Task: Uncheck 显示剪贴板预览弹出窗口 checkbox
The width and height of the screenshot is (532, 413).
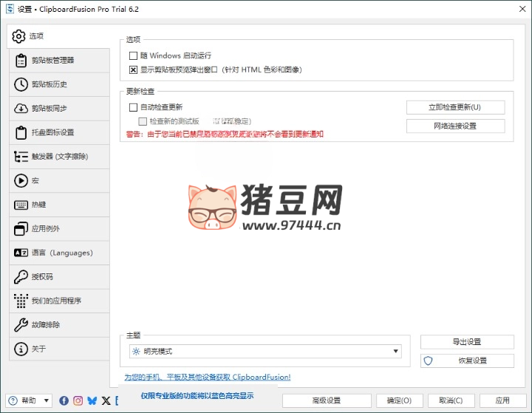Action: pyautogui.click(x=133, y=70)
